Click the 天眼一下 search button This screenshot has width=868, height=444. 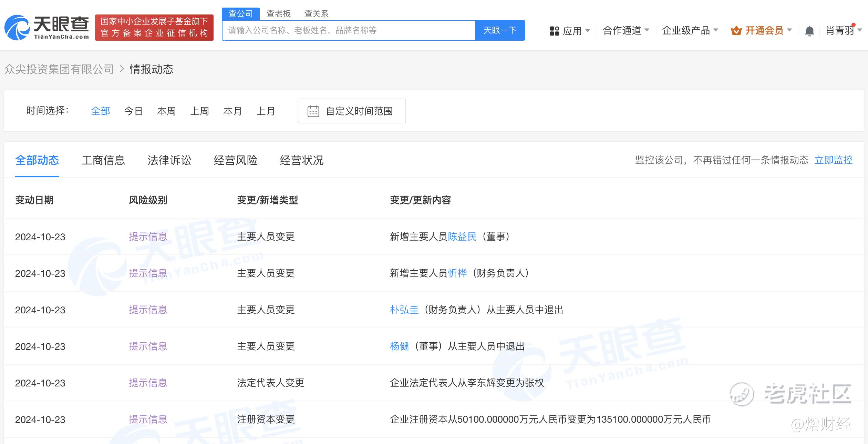click(500, 30)
